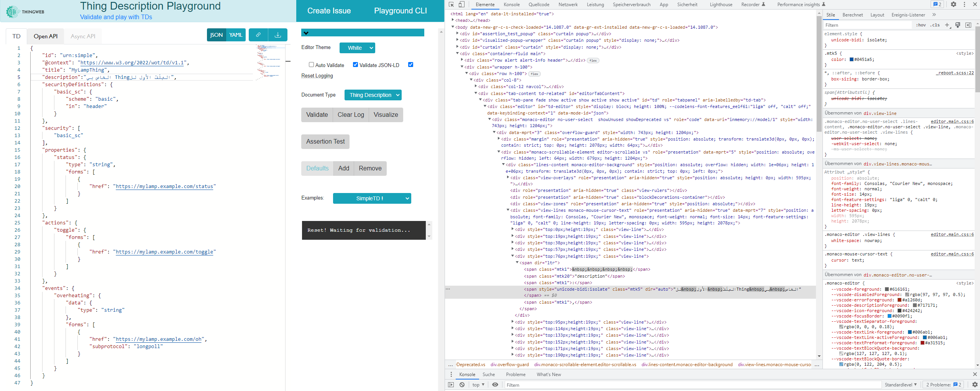The image size is (980, 391).
Task: Download the TD with the download icon
Action: coord(278,34)
